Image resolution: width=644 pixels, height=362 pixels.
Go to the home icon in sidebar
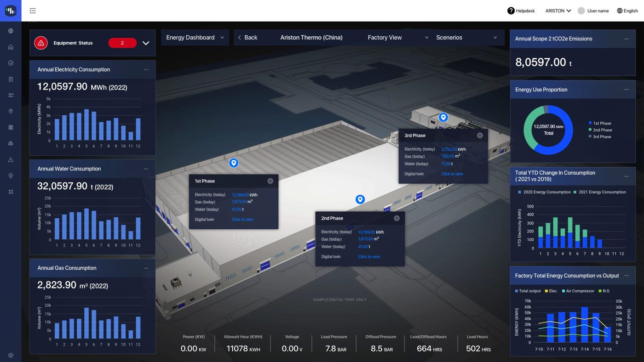tap(11, 47)
